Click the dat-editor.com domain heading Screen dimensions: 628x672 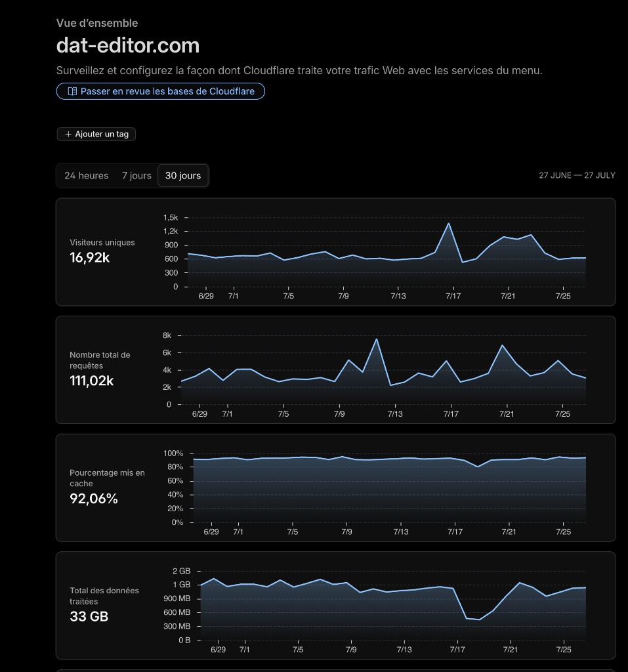pyautogui.click(x=128, y=45)
